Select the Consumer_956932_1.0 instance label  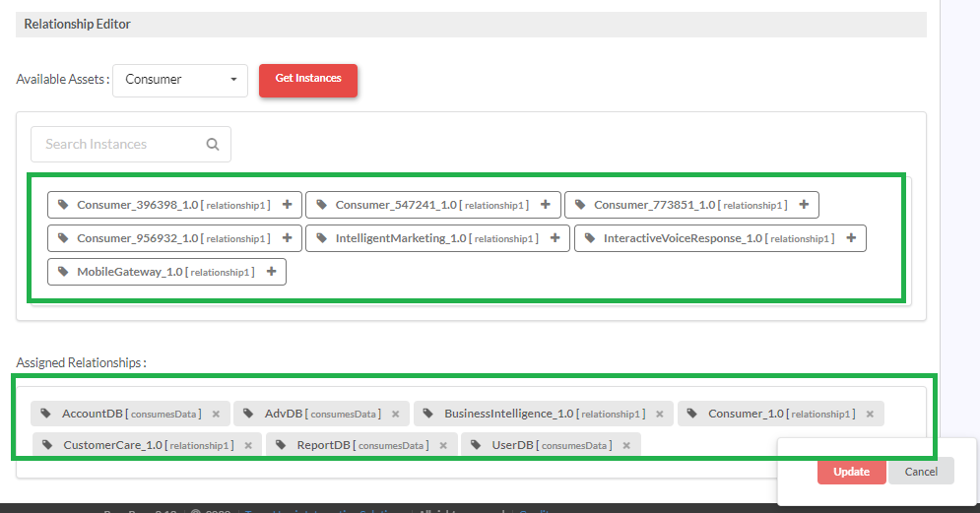click(x=138, y=238)
